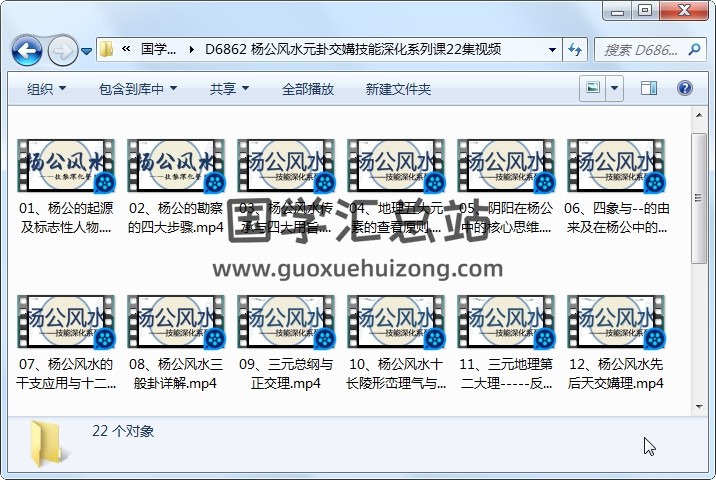Screen dimensions: 716x480
Task: Open the address bar history dropdown
Action: pyautogui.click(x=552, y=49)
